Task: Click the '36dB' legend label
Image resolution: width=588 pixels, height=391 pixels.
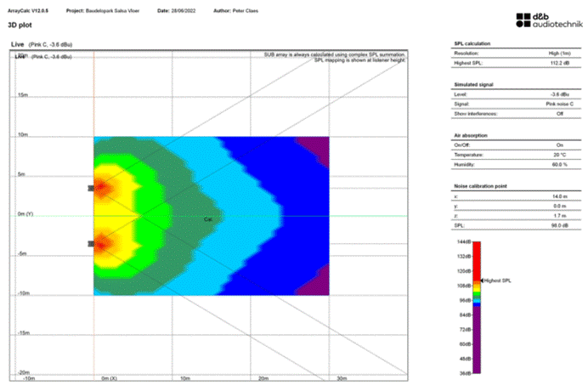Action: tap(465, 374)
